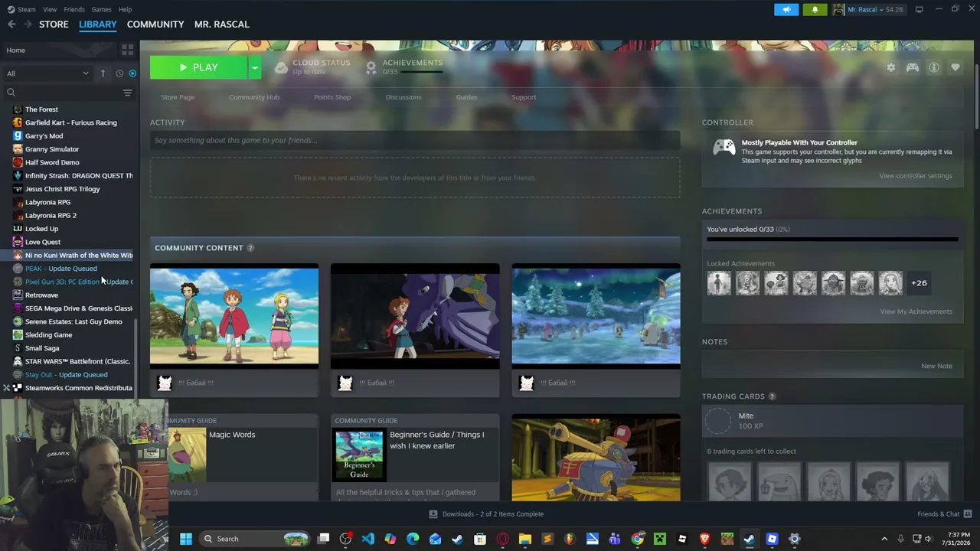Image resolution: width=980 pixels, height=551 pixels.
Task: Switch to Big Picture mode monitor icon
Action: tap(919, 9)
